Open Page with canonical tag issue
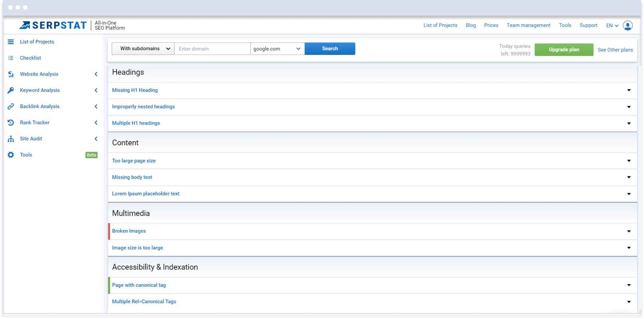 [x=139, y=285]
